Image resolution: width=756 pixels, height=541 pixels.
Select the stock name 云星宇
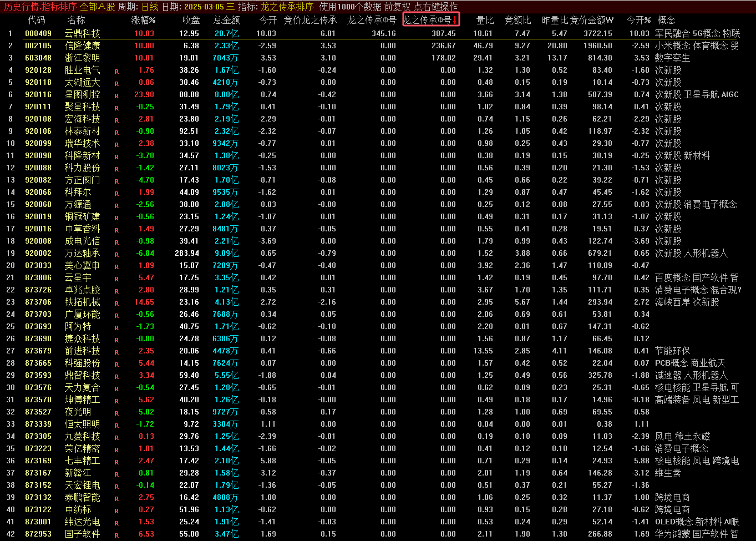(x=78, y=277)
